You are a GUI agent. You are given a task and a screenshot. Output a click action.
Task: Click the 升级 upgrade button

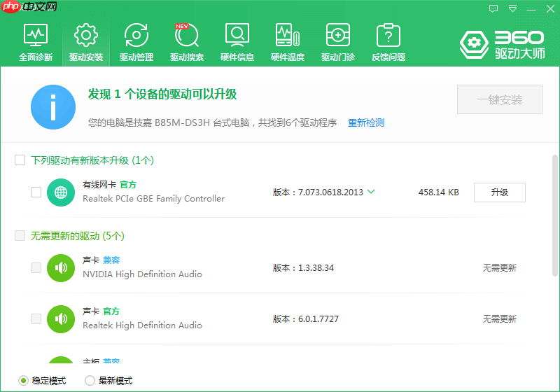click(x=499, y=192)
